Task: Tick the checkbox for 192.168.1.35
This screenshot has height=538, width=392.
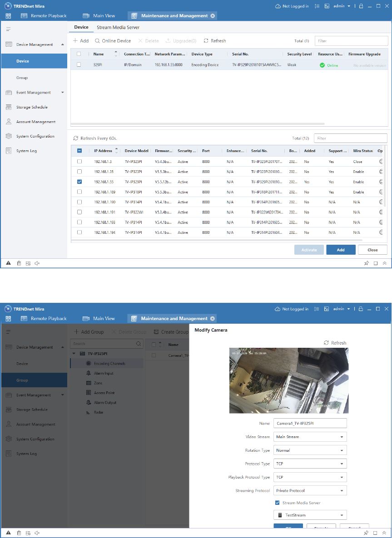Action: point(79,172)
